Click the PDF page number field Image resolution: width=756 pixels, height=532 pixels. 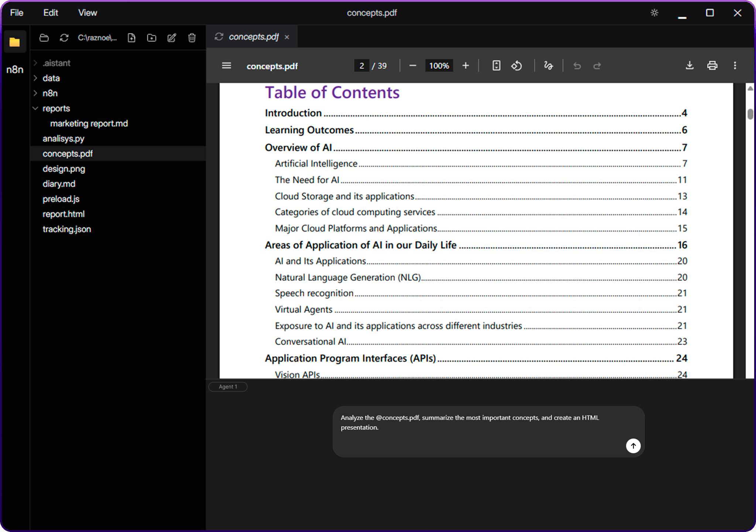[361, 66]
